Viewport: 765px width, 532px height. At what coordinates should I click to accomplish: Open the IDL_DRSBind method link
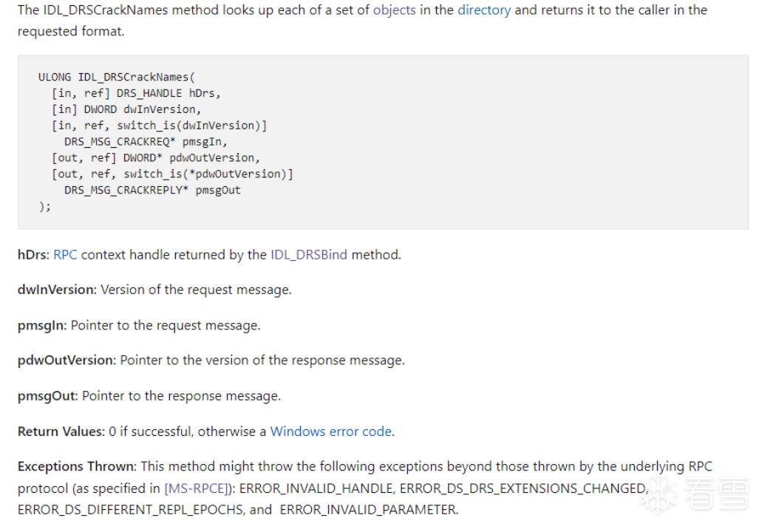coord(309,254)
